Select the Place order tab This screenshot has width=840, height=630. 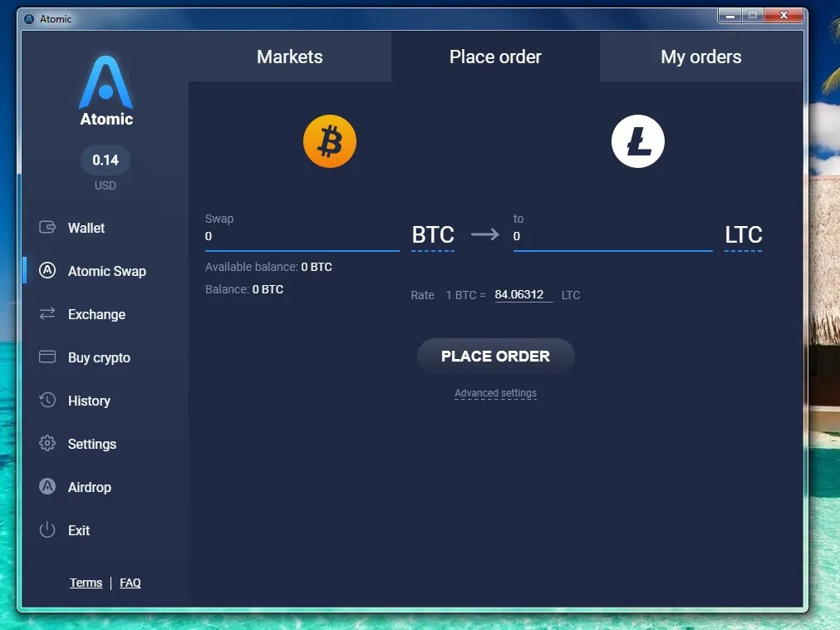495,57
